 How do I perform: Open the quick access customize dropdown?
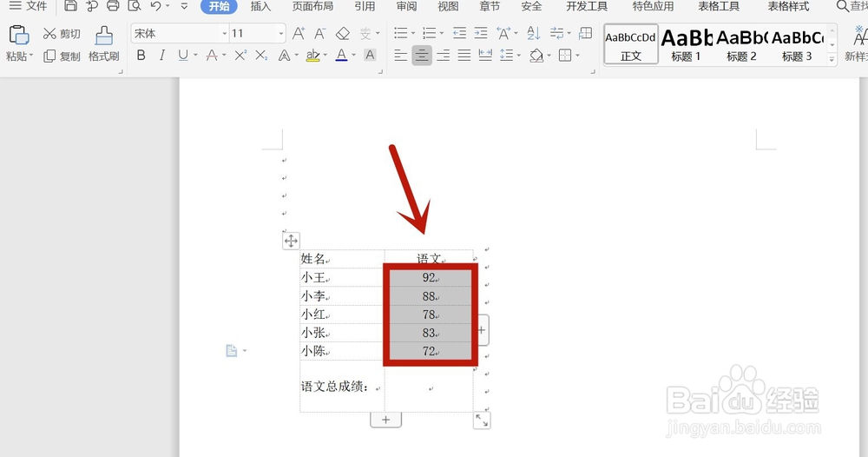click(184, 7)
